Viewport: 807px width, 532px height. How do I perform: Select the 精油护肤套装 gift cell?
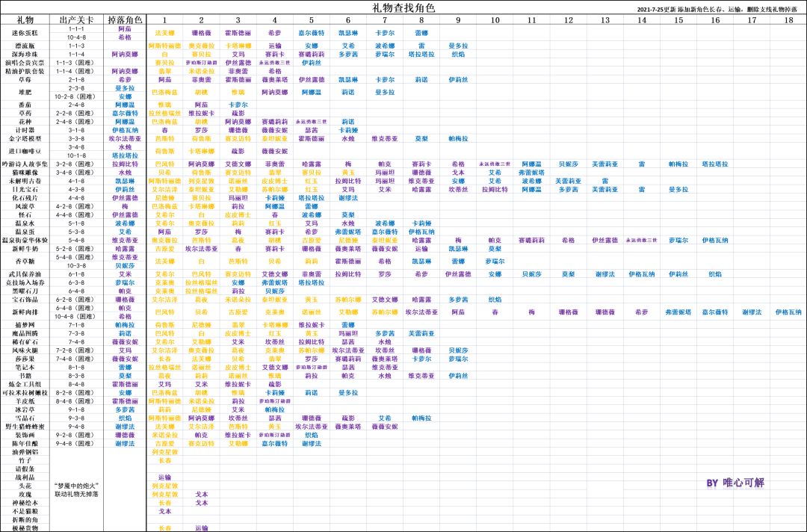point(25,71)
